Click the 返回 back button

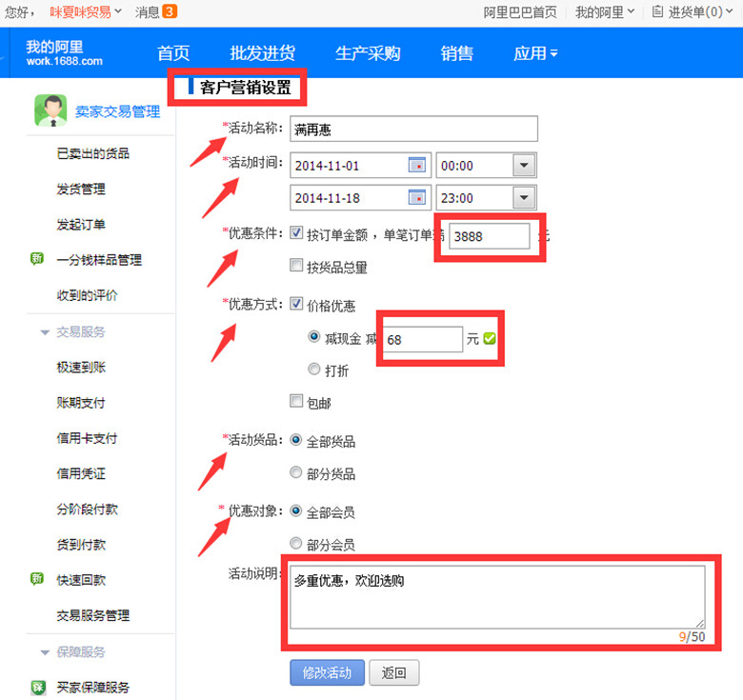pyautogui.click(x=393, y=673)
